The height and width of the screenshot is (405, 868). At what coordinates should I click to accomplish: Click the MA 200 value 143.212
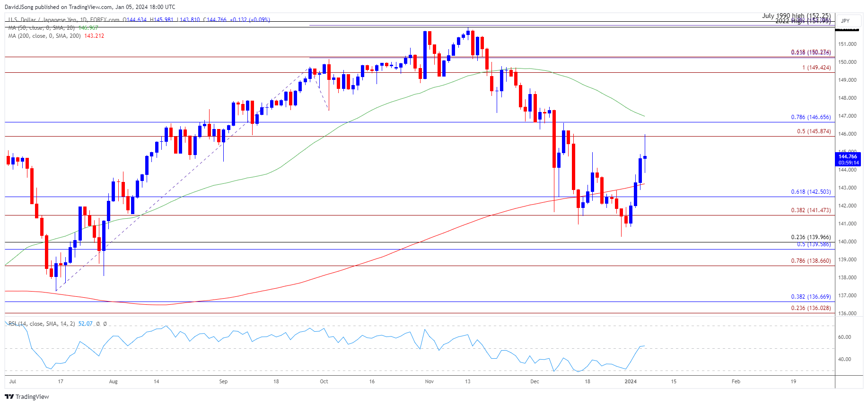(94, 36)
